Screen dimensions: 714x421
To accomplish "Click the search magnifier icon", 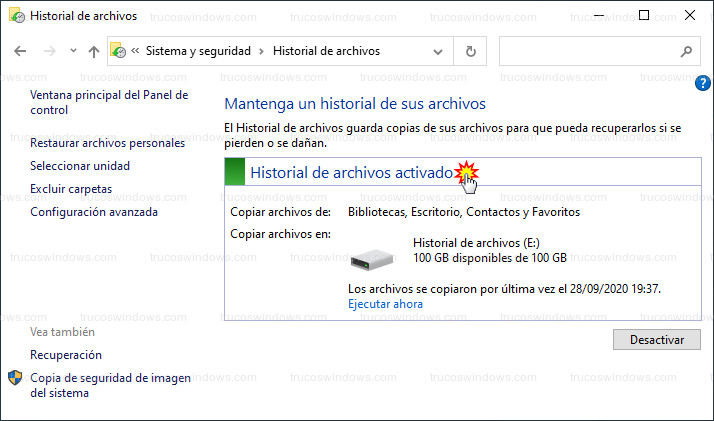I will coord(686,51).
